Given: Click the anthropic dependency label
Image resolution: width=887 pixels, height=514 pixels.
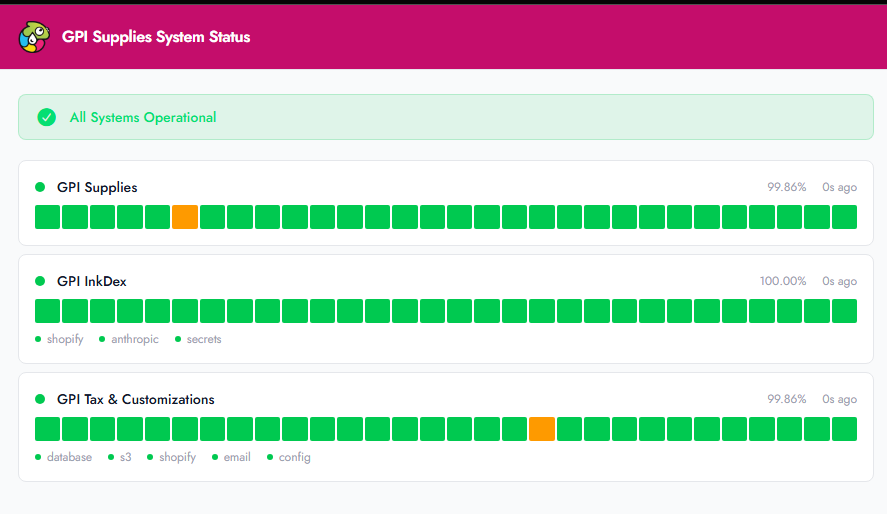Looking at the screenshot, I should tap(135, 339).
